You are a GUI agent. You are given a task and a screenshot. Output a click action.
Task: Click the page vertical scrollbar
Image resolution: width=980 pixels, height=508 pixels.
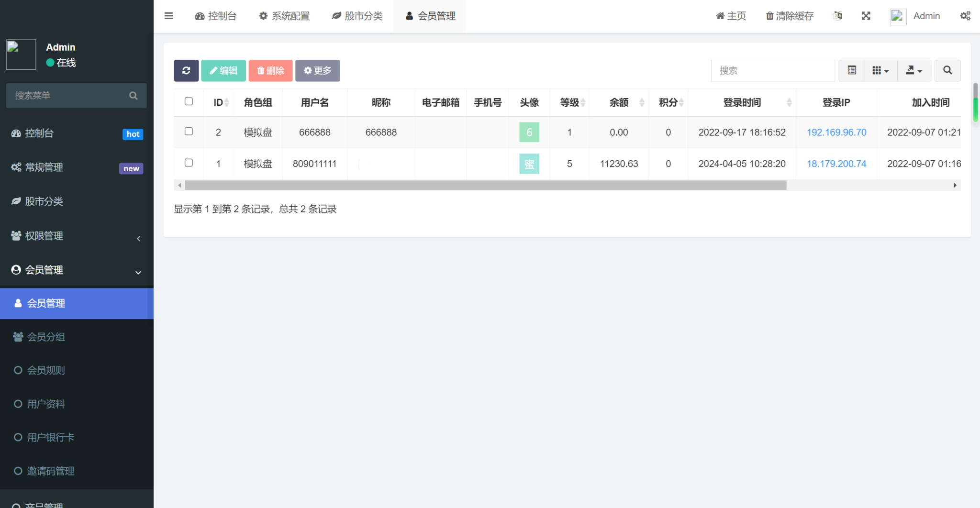(x=975, y=103)
